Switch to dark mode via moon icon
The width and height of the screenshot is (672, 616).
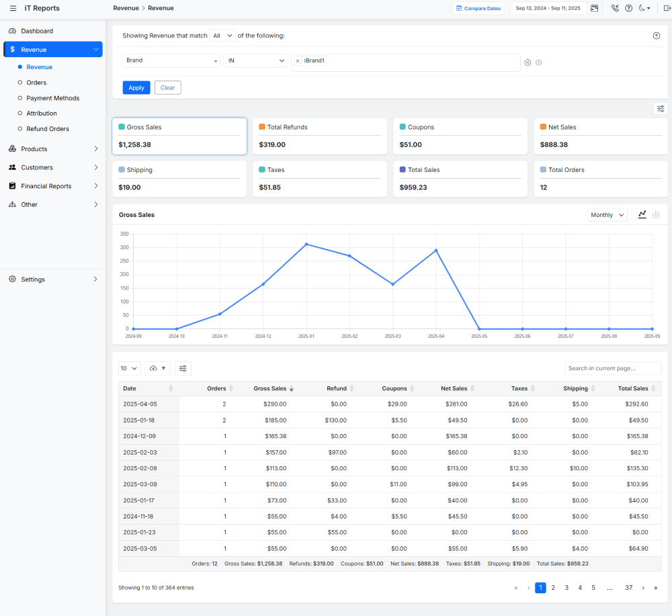640,7
